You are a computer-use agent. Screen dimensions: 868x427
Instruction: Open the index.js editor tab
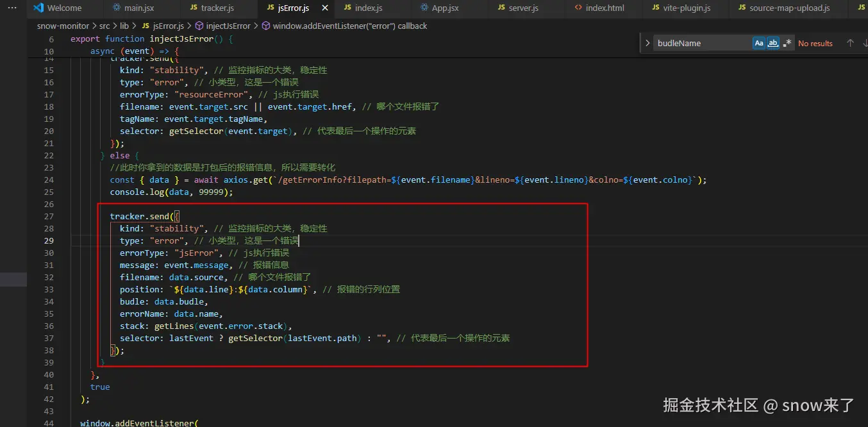369,8
